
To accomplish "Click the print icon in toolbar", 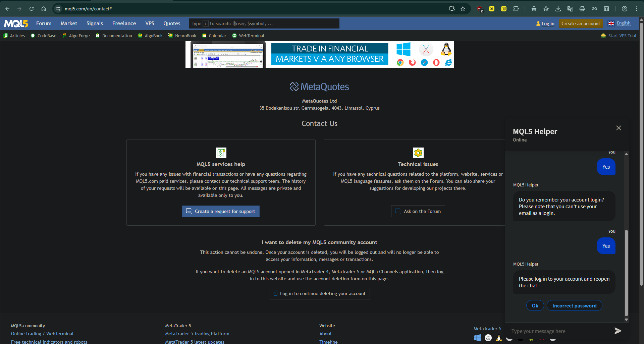I will (582, 9).
